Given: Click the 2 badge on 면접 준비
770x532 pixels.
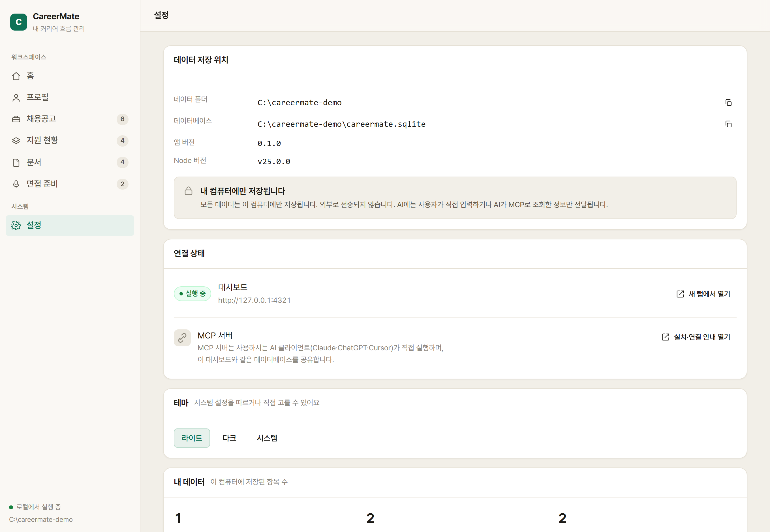Looking at the screenshot, I should click(122, 184).
